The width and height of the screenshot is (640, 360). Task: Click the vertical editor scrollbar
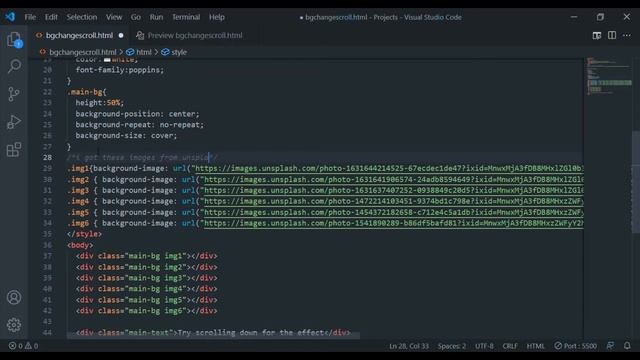tap(636, 181)
